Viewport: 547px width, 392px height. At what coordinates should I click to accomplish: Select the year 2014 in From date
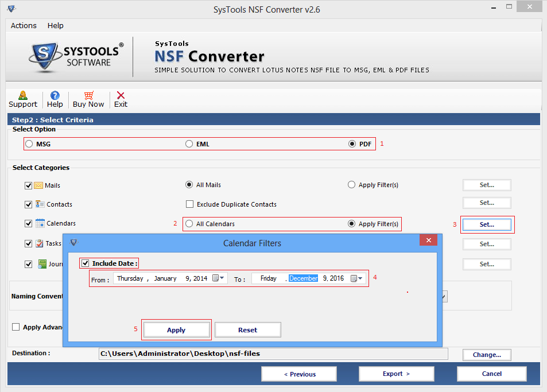(200, 278)
